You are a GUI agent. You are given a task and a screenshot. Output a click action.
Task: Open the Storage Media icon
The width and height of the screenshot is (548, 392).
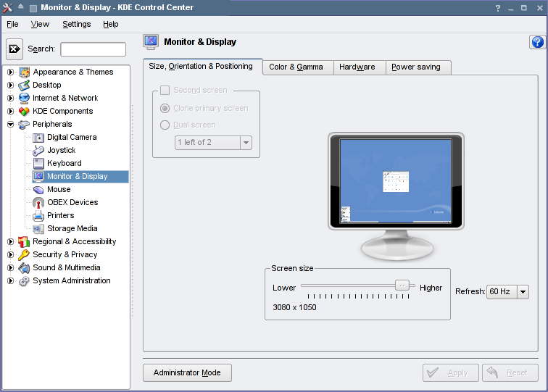tap(38, 228)
